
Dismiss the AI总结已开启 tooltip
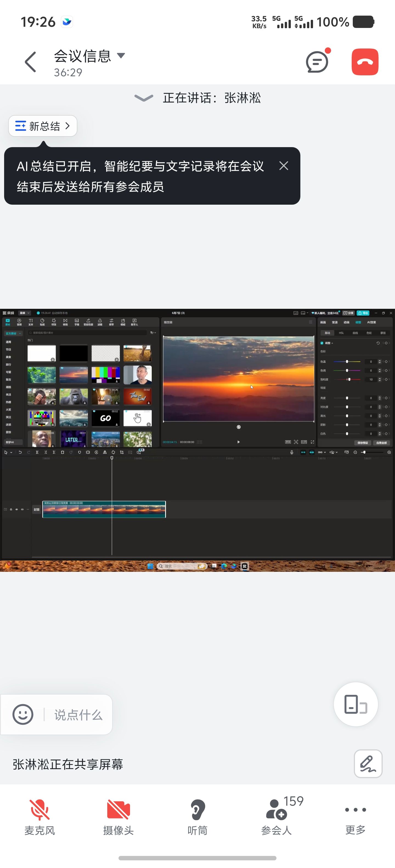[283, 166]
